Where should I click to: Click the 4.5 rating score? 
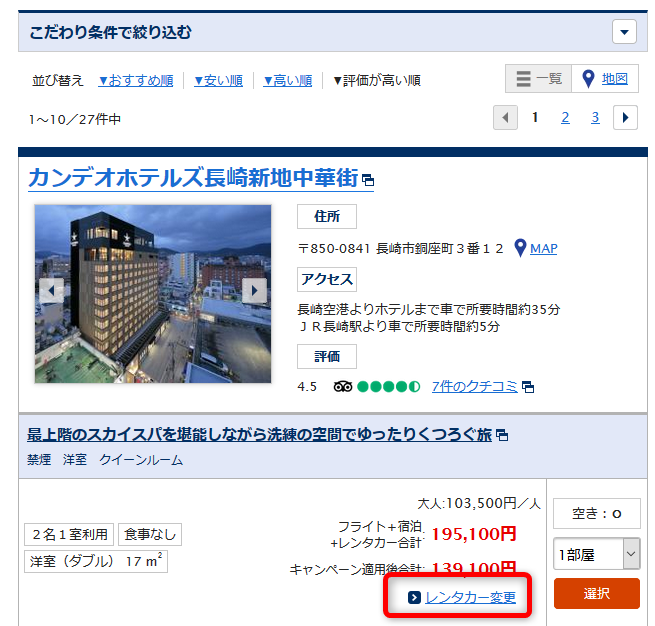(307, 387)
